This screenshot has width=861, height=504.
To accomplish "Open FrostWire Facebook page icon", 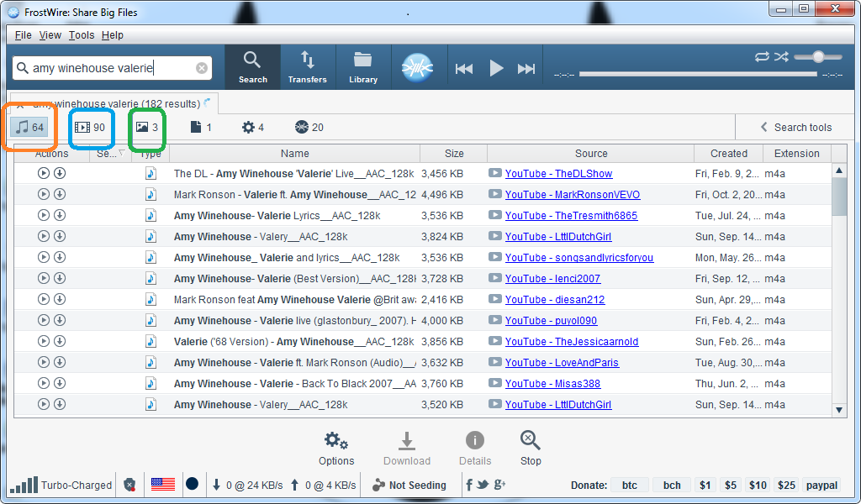I will [469, 484].
